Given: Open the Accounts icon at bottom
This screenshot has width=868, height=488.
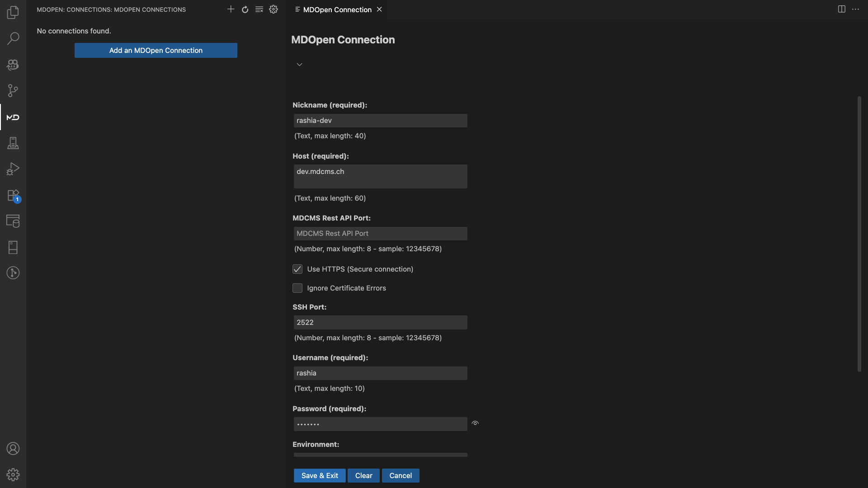Looking at the screenshot, I should click(x=13, y=449).
